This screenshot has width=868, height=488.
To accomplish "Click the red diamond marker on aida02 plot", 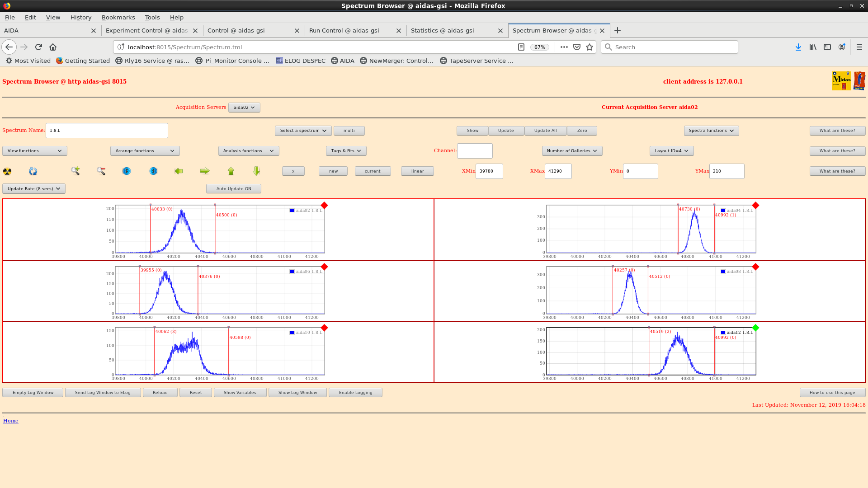I will click(x=324, y=206).
